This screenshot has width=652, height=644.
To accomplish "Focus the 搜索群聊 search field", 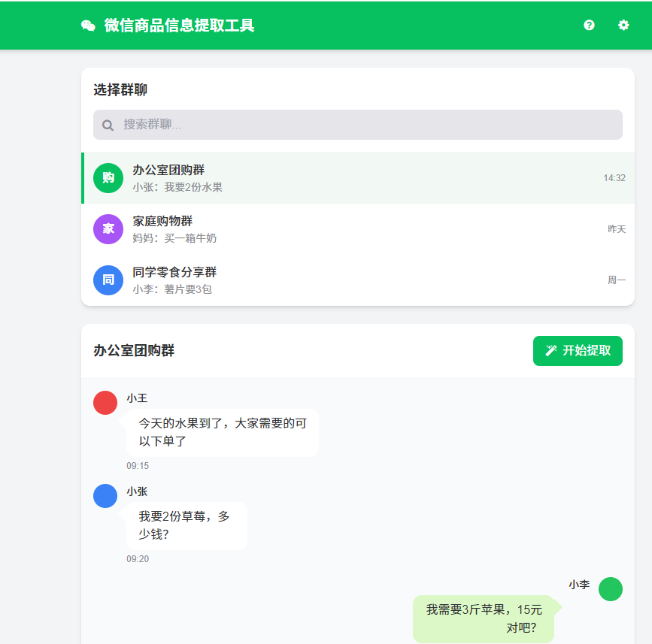I will [358, 125].
